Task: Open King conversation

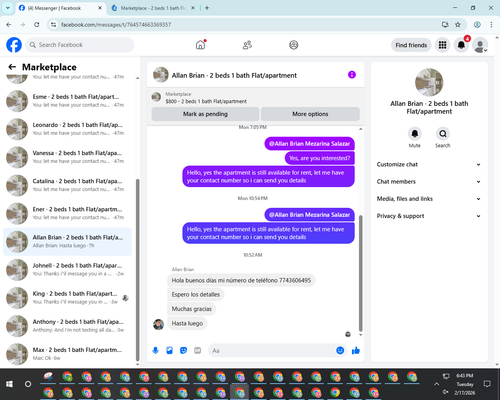Action: pos(67,298)
